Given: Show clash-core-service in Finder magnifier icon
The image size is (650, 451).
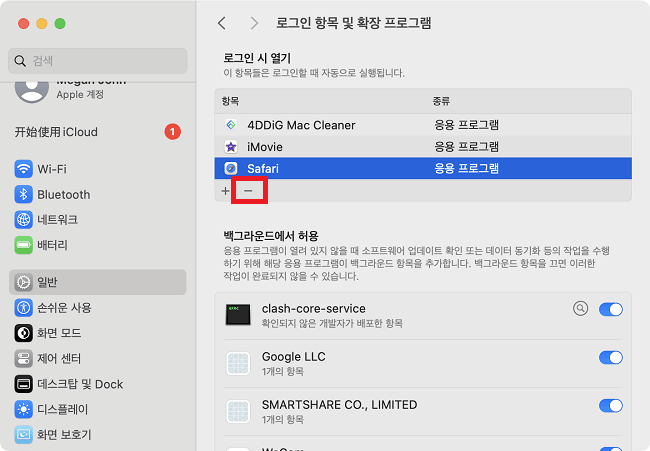Looking at the screenshot, I should click(580, 308).
